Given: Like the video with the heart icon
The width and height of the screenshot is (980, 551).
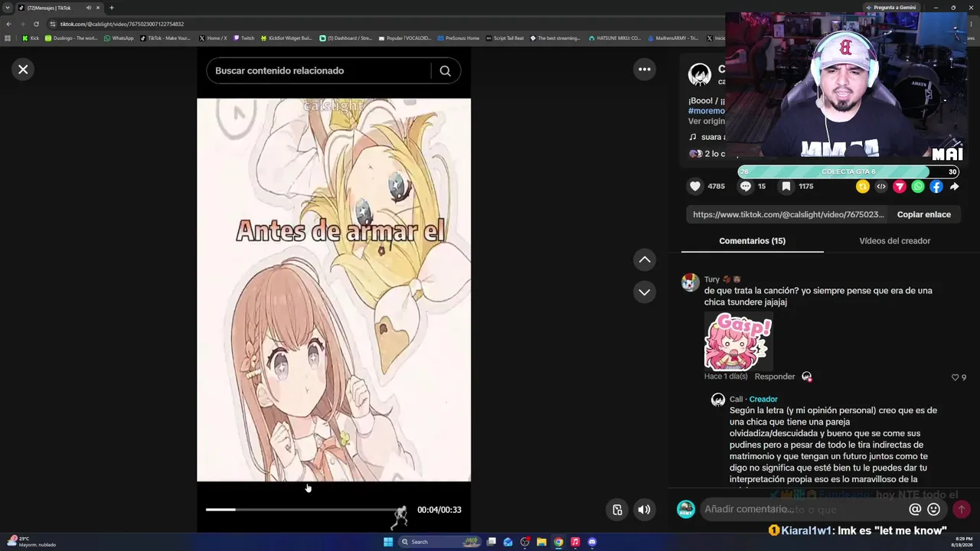Looking at the screenshot, I should coord(695,186).
